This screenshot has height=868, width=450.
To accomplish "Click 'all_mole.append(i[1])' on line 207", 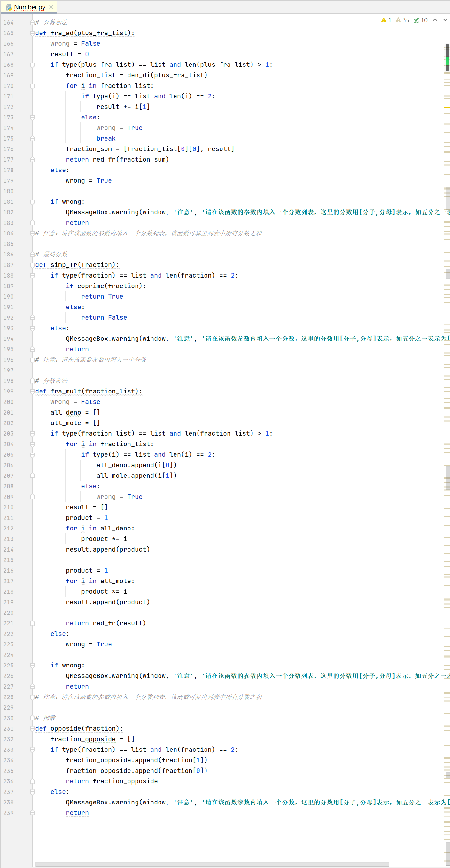I will (x=136, y=476).
